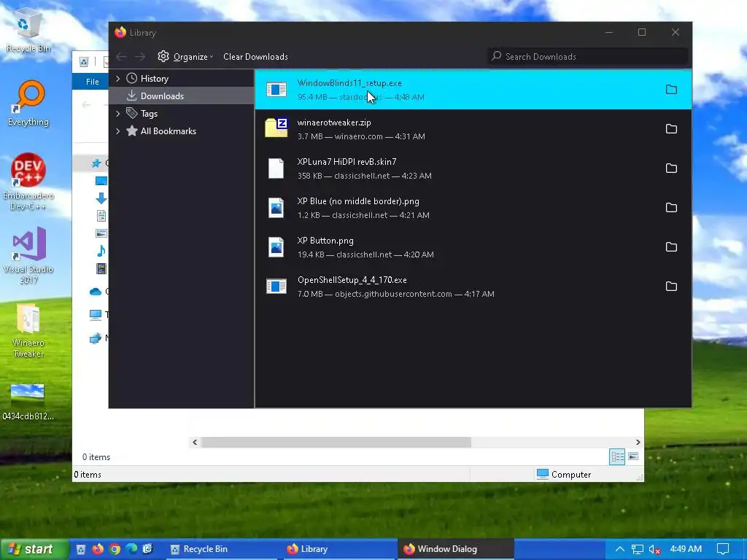Switch Explorer to large icons view
Screen dimensions: 747x560
tap(633, 456)
